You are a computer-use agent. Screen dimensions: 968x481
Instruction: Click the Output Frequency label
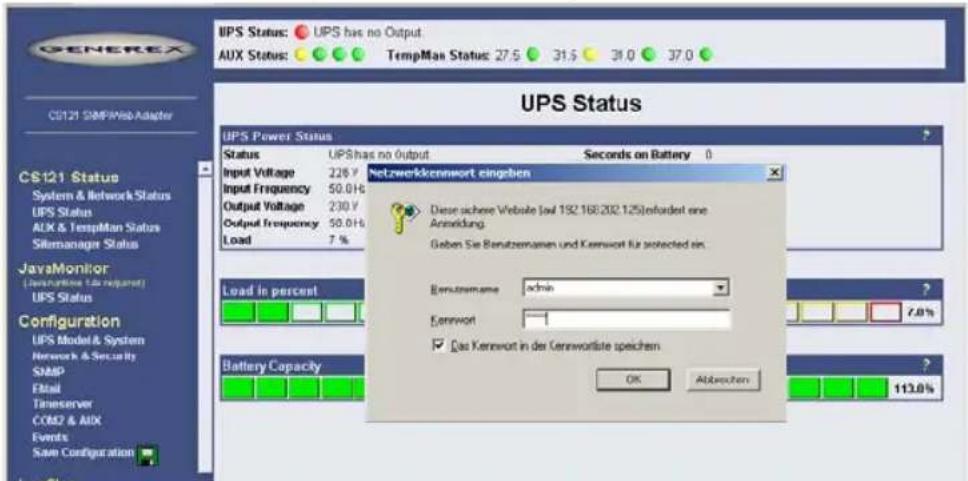(x=270, y=223)
